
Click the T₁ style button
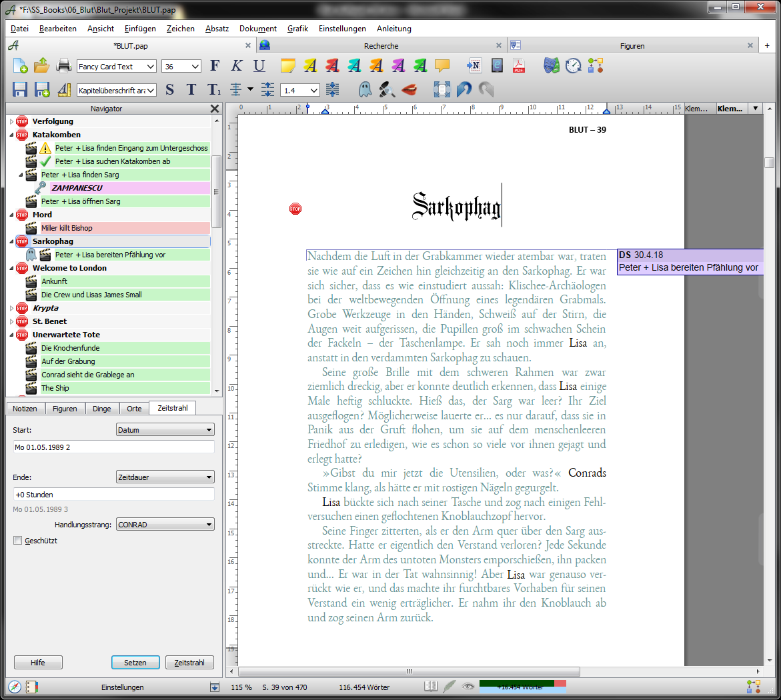(214, 89)
